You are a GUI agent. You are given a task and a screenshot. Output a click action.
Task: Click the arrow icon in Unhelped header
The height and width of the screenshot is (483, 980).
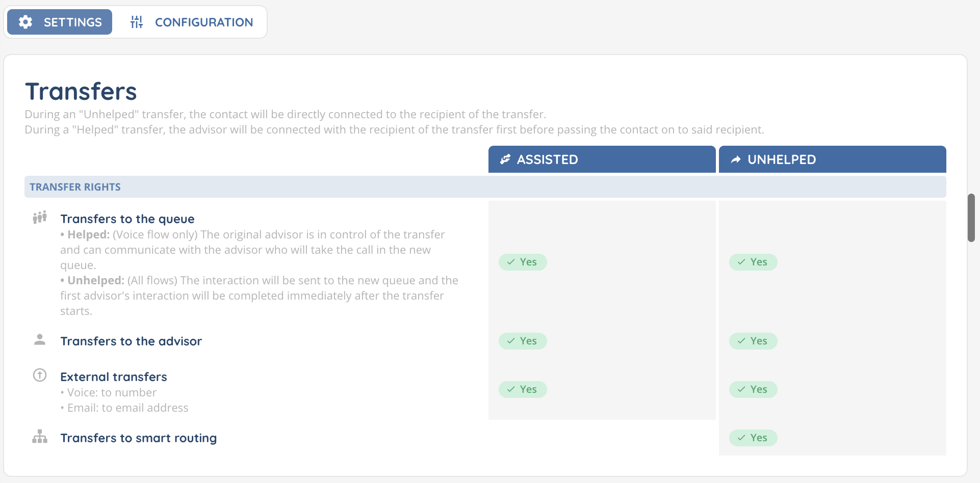[x=736, y=159]
